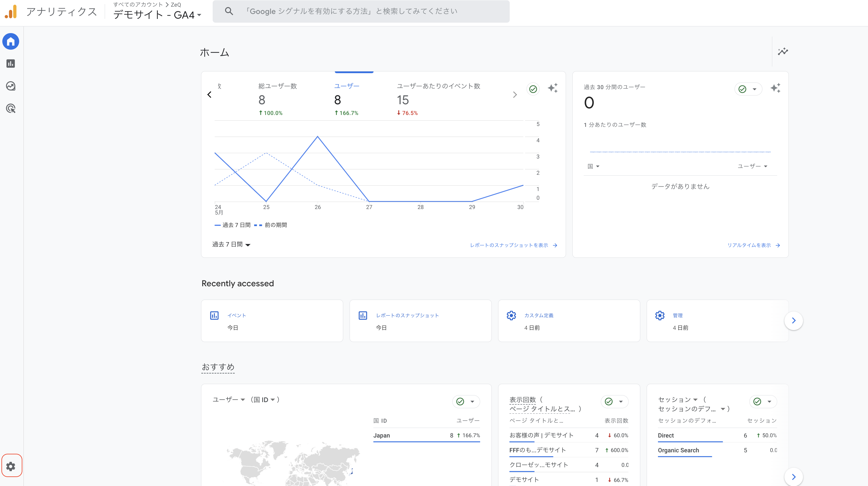Open the Insights trend icon beside the Home title

point(783,52)
